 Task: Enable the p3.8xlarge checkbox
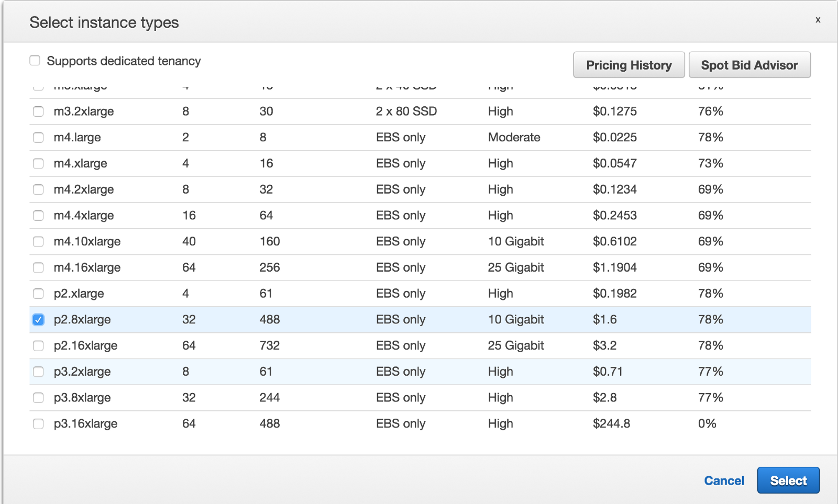pos(38,398)
